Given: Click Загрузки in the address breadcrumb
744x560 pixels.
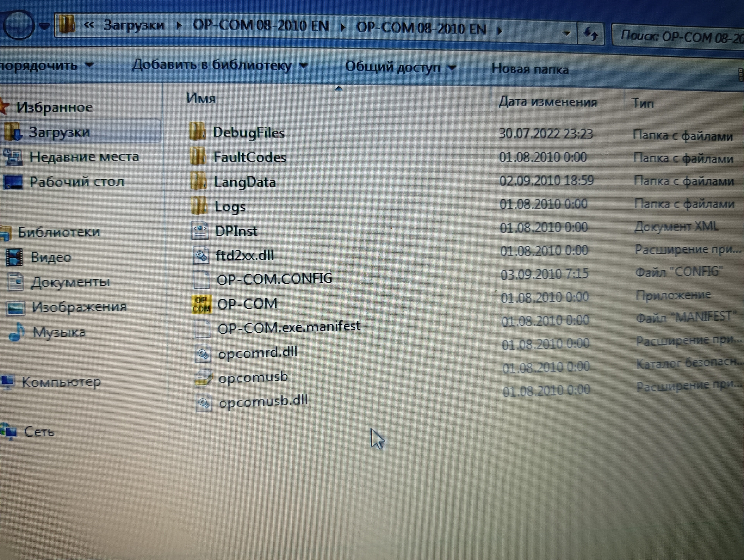Looking at the screenshot, I should point(133,25).
